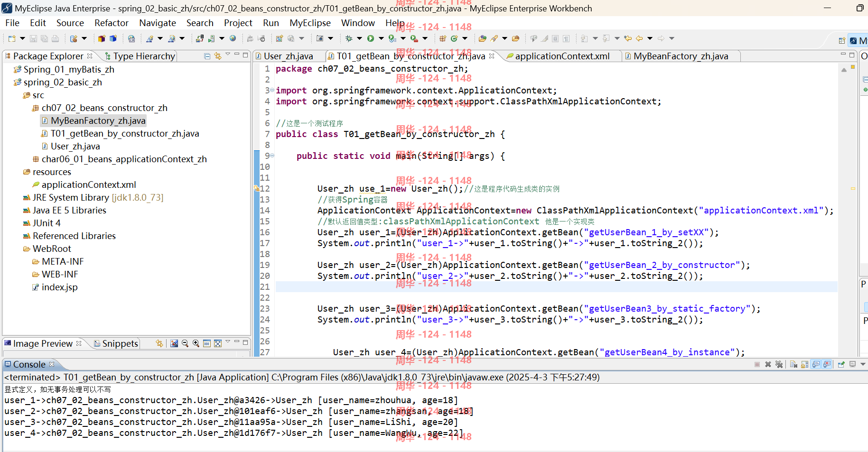The height and width of the screenshot is (452, 868).
Task: Open Package Explorer View Menu triangle
Action: click(x=228, y=55)
